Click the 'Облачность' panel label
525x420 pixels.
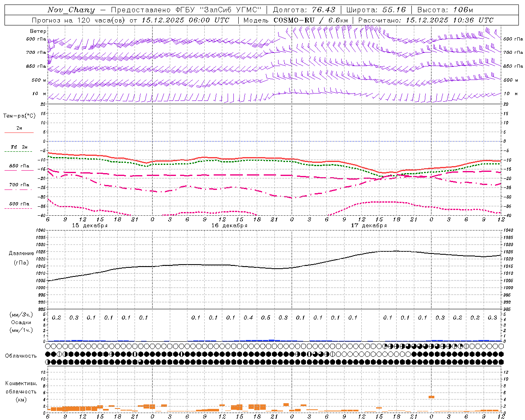pyautogui.click(x=21, y=356)
